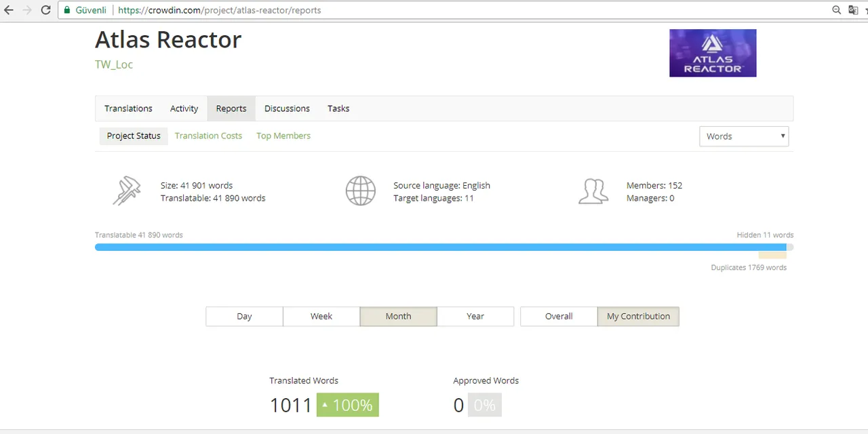Click the crowdin.com URL in address bar
The width and height of the screenshot is (868, 434).
coord(219,10)
